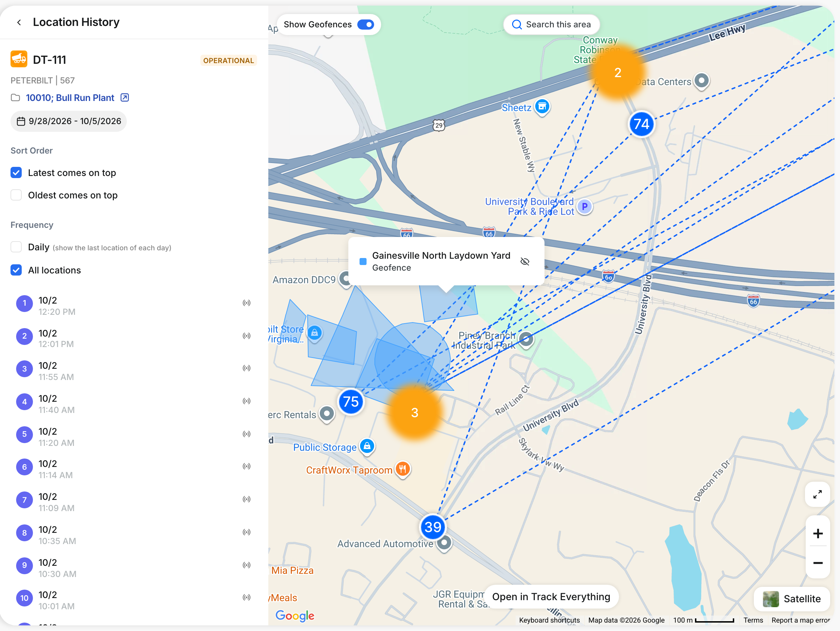
Task: Zoom out on the map
Action: coord(818,563)
